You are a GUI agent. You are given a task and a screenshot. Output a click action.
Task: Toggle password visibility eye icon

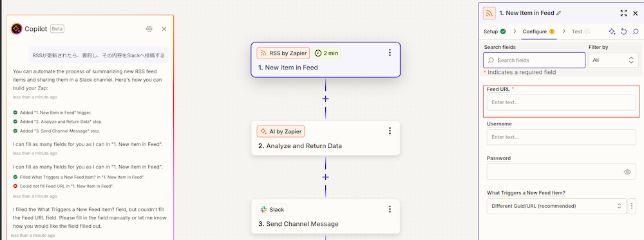[627, 172]
